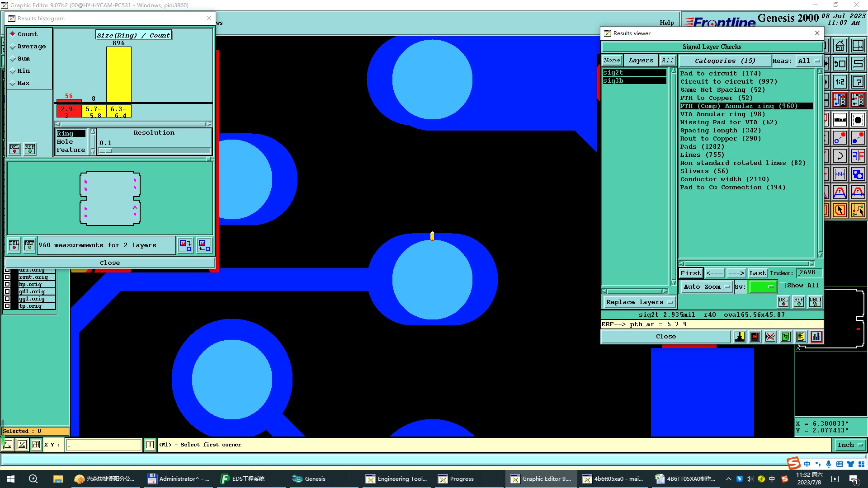Viewport: 868px width, 488px height.
Task: Click the red A stretch icon
Action: 840,192
